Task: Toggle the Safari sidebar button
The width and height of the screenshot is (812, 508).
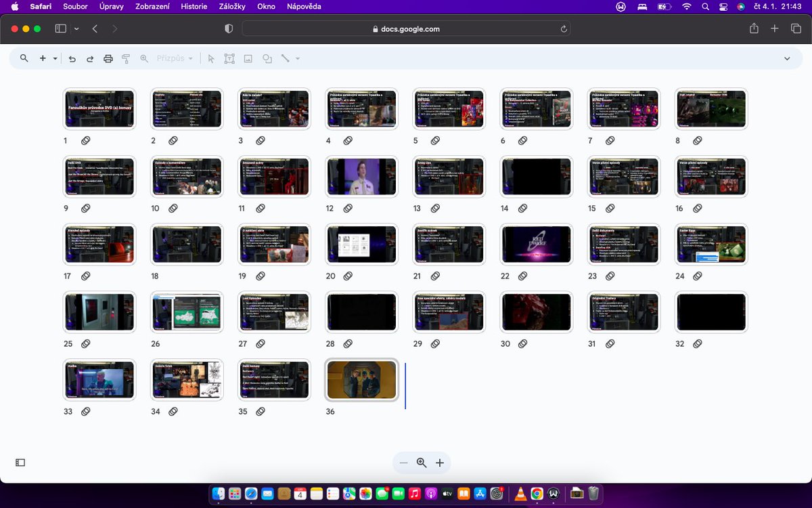Action: [60, 29]
